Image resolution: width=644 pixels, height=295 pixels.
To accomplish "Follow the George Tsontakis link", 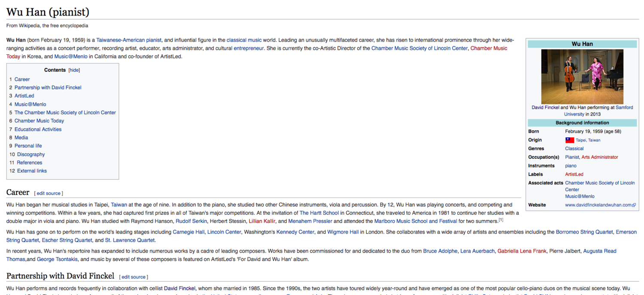I will [x=58, y=259].
